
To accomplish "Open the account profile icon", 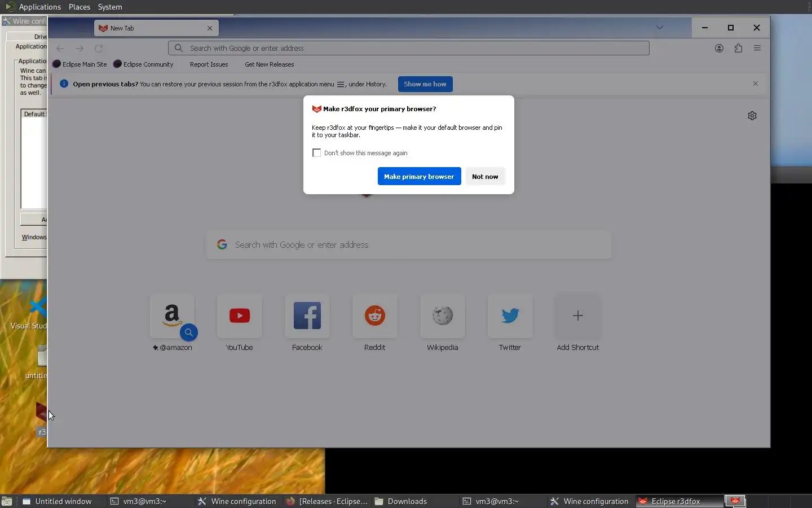I will click(x=719, y=48).
